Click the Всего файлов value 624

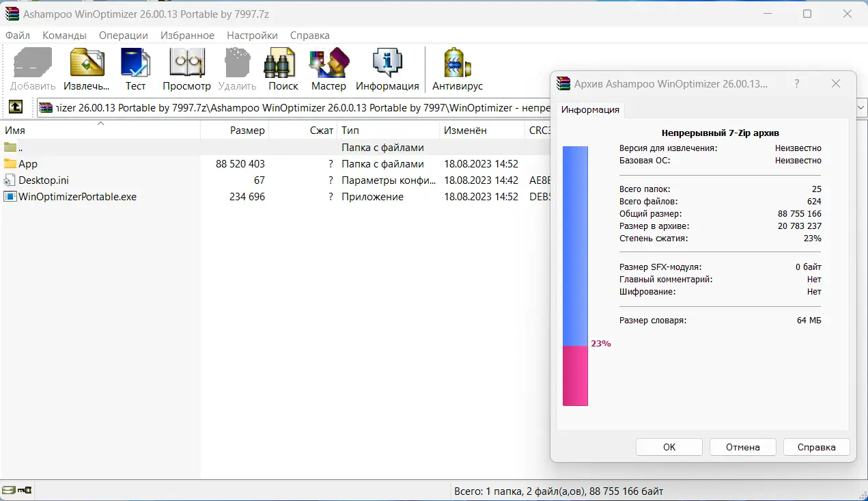(814, 202)
